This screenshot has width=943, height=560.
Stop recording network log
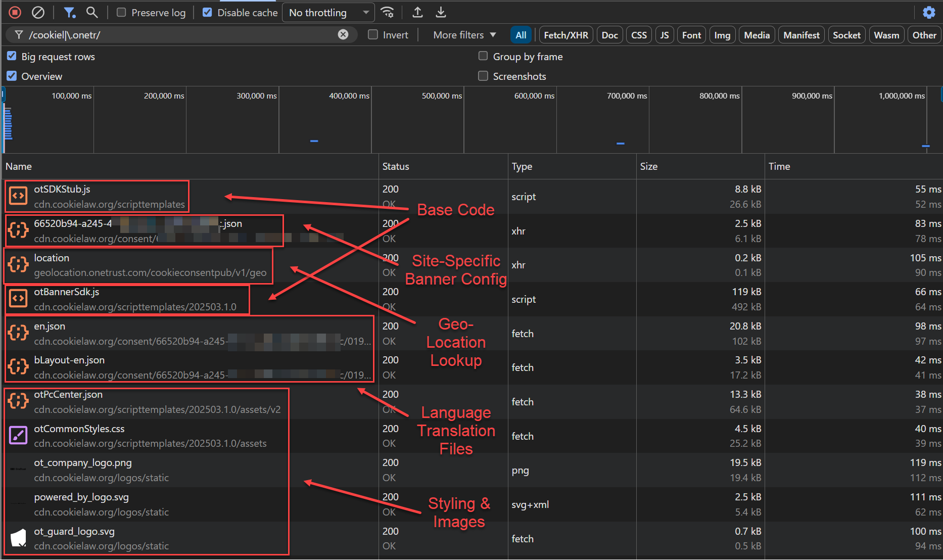tap(15, 12)
